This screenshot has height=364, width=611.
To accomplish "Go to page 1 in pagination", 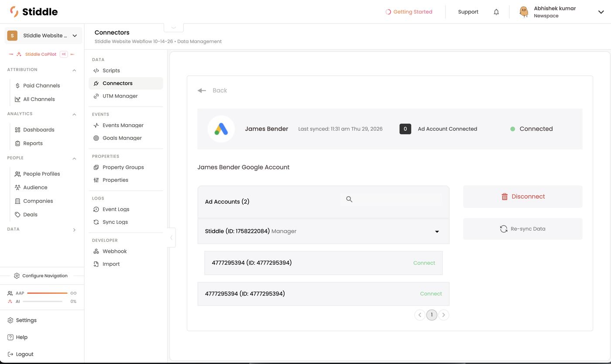I will [x=432, y=315].
